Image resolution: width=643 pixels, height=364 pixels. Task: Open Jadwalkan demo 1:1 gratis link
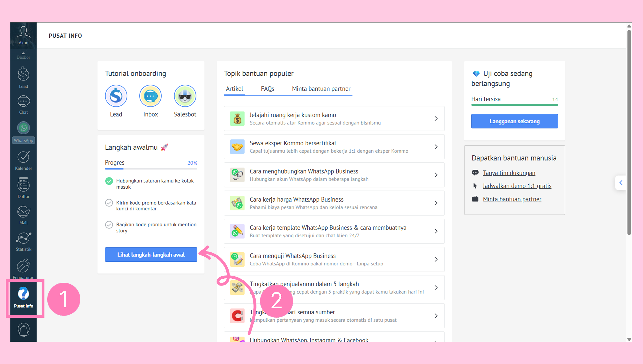click(x=517, y=186)
